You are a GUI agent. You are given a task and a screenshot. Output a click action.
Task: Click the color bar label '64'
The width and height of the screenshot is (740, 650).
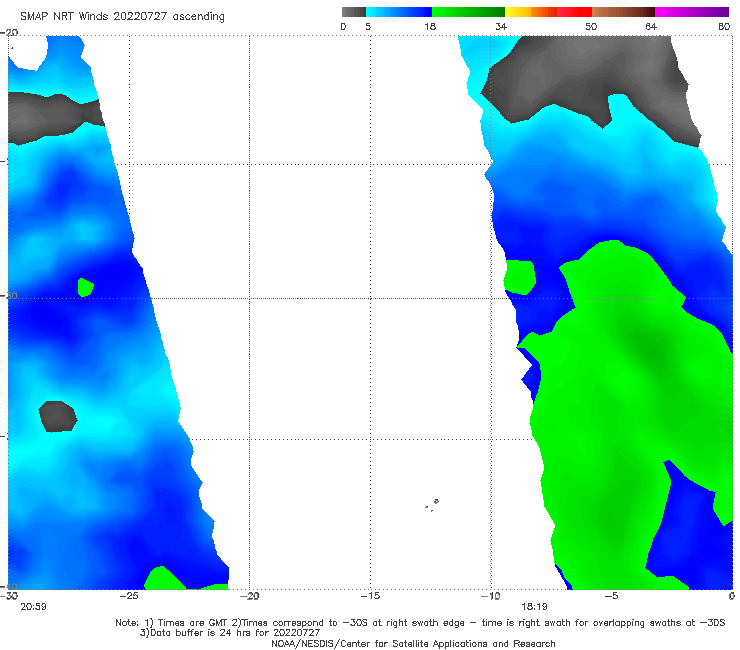click(651, 26)
